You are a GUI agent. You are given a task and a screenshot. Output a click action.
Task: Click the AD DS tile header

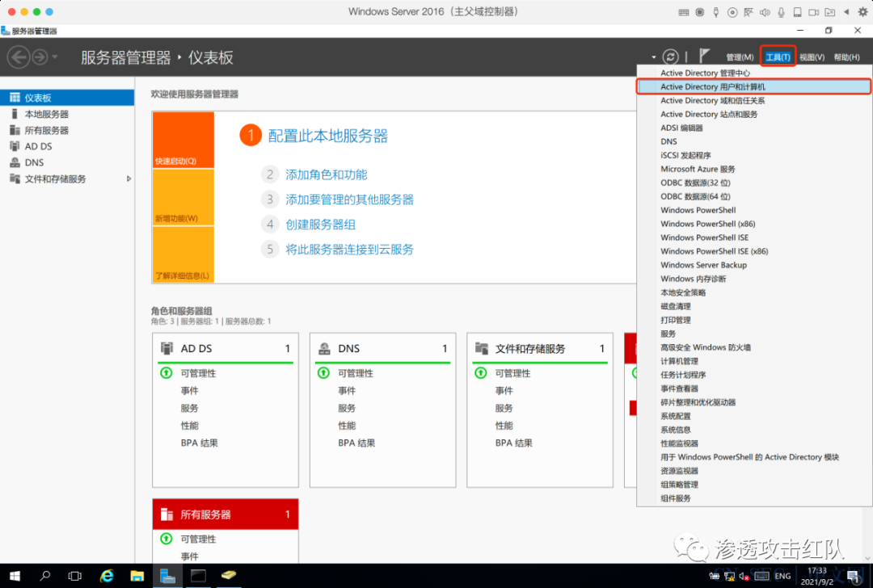tap(226, 349)
